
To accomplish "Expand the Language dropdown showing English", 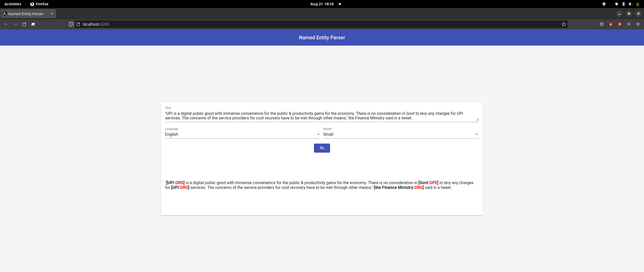I will click(x=243, y=134).
